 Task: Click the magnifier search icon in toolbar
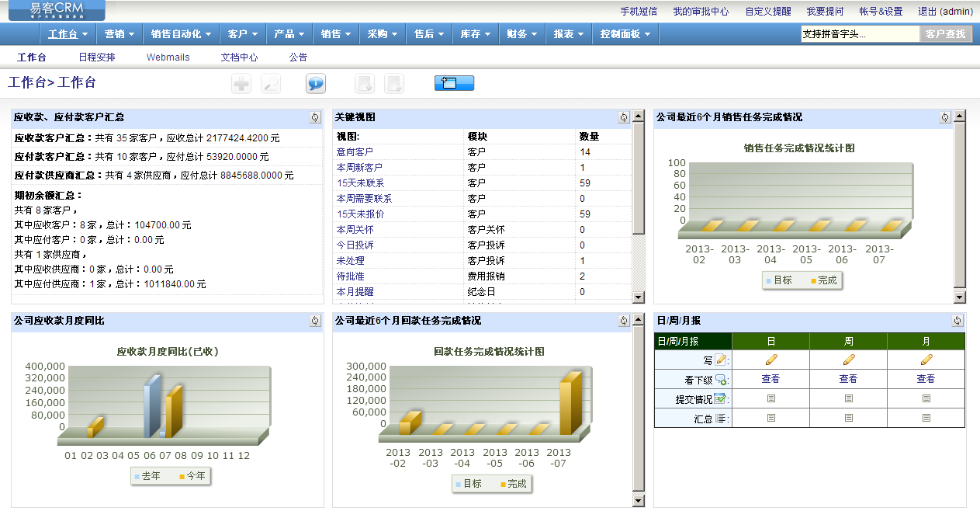(x=271, y=84)
